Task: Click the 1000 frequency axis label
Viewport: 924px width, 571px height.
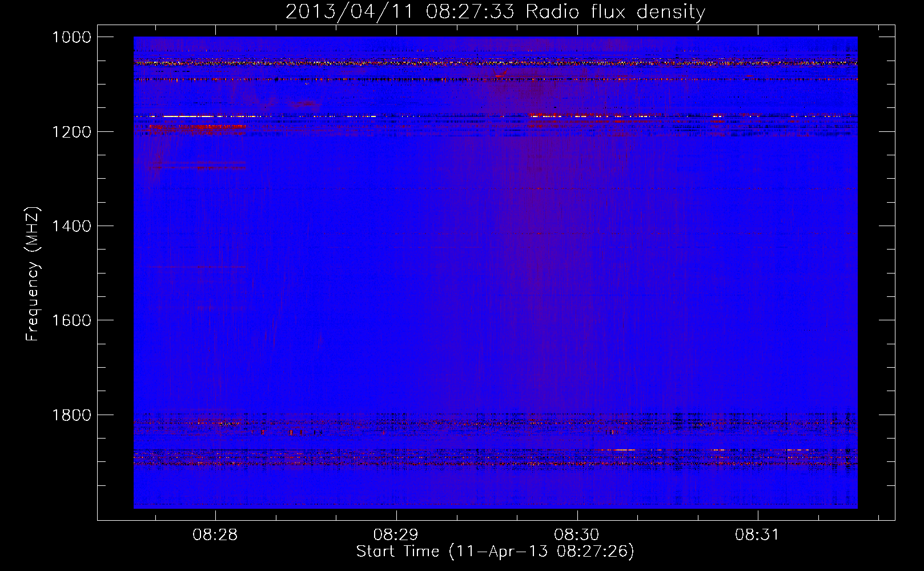Action: click(71, 37)
